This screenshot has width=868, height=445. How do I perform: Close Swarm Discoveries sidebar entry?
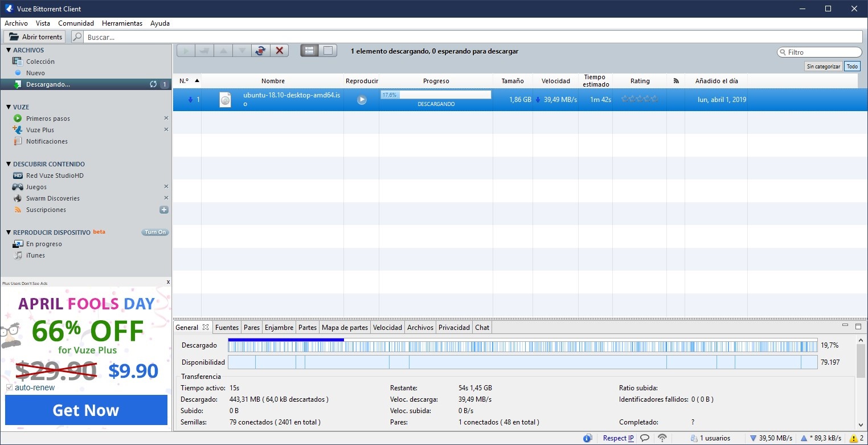pyautogui.click(x=166, y=198)
